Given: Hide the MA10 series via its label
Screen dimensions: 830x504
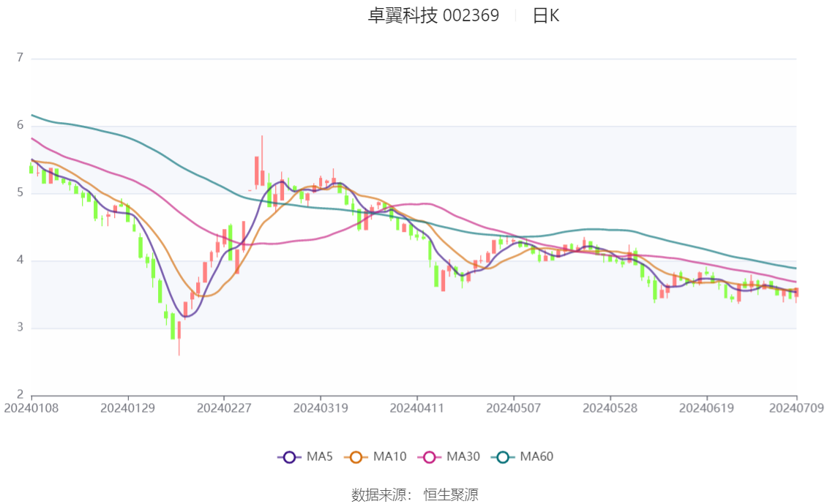Looking at the screenshot, I should 389,457.
